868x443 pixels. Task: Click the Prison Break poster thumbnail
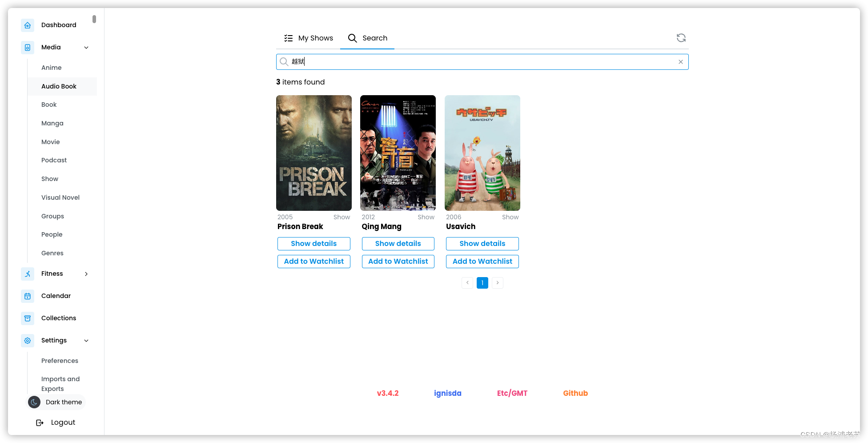pyautogui.click(x=314, y=153)
